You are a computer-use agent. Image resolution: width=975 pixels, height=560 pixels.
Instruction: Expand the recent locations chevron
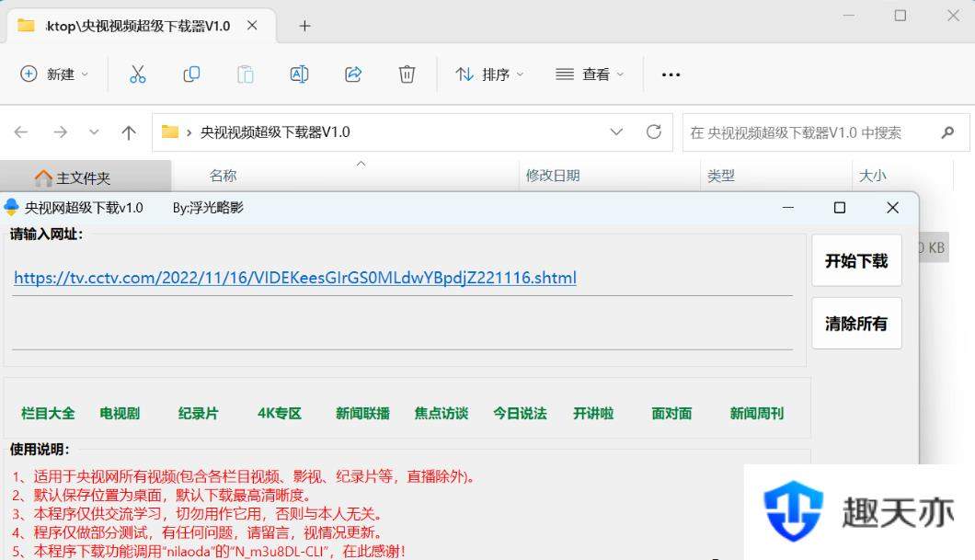94,131
